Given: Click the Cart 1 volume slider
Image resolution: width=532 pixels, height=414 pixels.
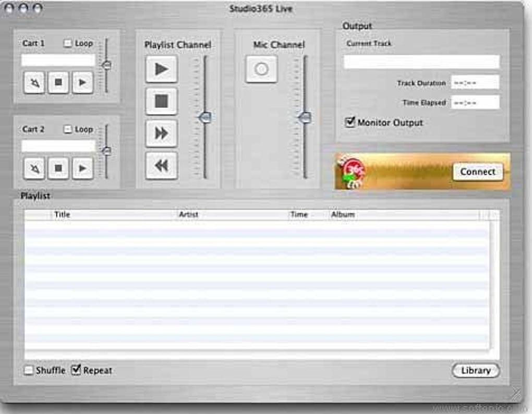Looking at the screenshot, I should (x=106, y=65).
